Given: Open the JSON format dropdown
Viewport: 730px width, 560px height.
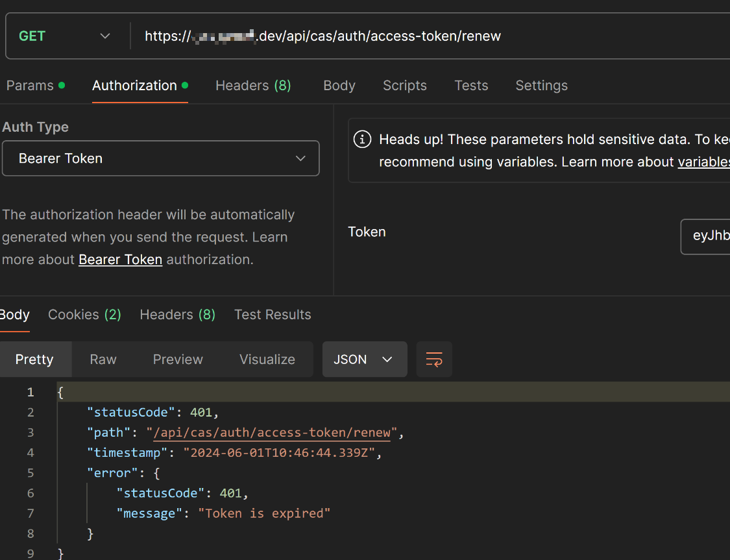Looking at the screenshot, I should pyautogui.click(x=365, y=359).
